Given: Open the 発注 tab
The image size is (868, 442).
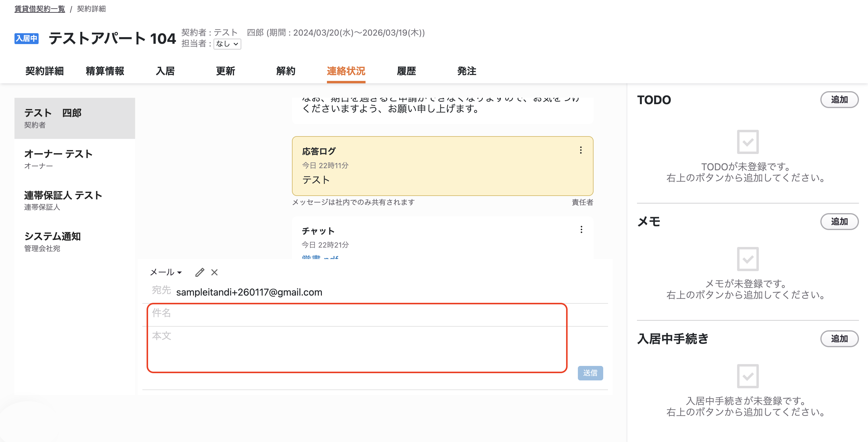Looking at the screenshot, I should tap(467, 71).
